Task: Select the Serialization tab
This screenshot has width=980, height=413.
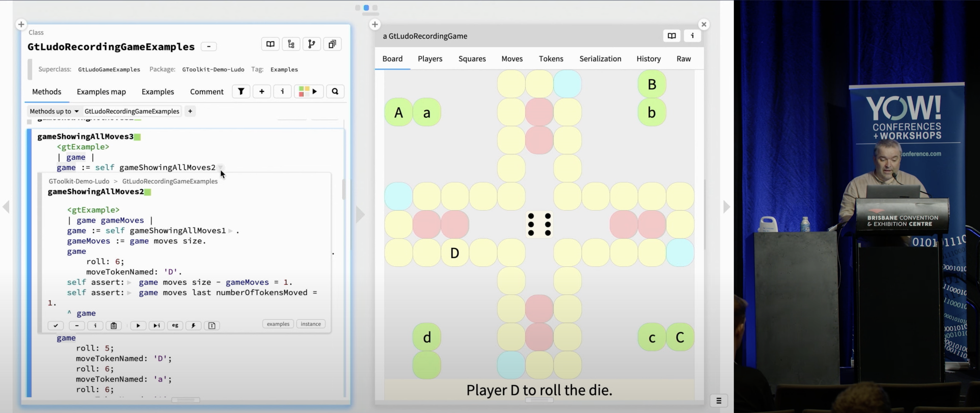Action: pyautogui.click(x=600, y=59)
